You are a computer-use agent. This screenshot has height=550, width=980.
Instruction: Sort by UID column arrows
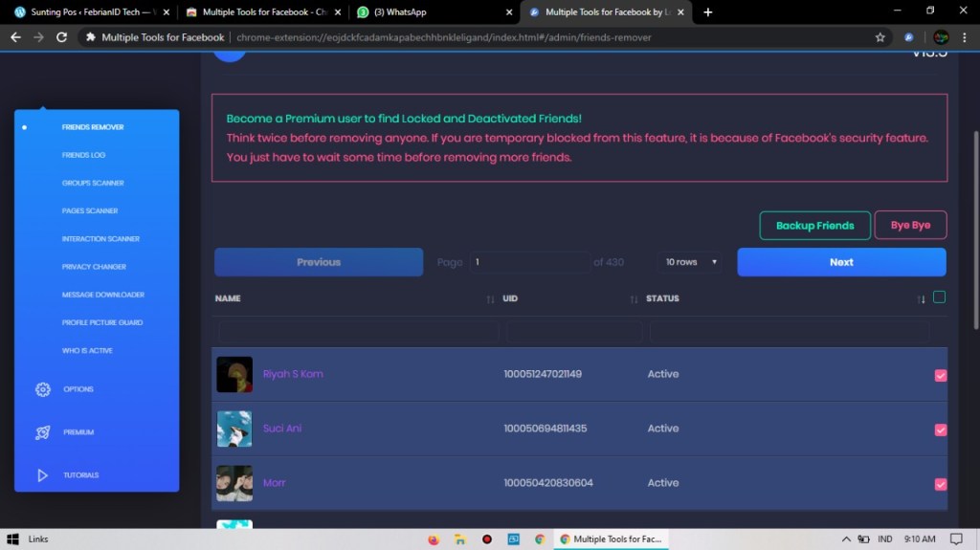point(634,299)
